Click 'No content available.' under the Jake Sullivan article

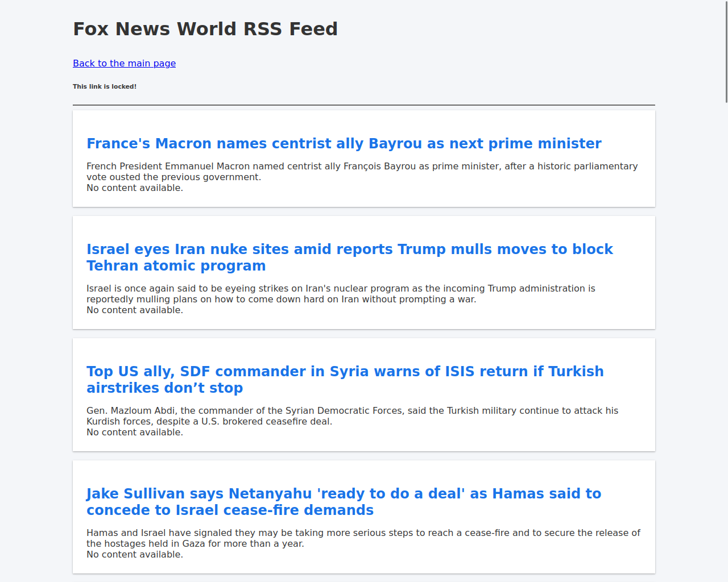pyautogui.click(x=135, y=555)
